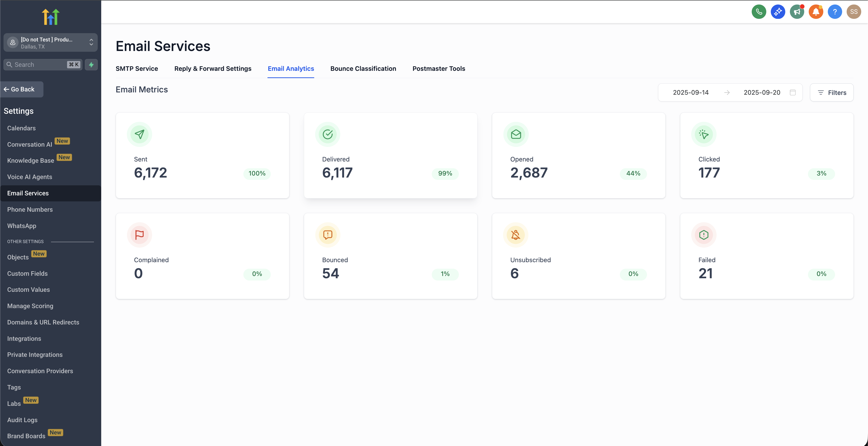Viewport: 868px width, 446px height.
Task: Open the SS user avatar menu
Action: [x=853, y=12]
